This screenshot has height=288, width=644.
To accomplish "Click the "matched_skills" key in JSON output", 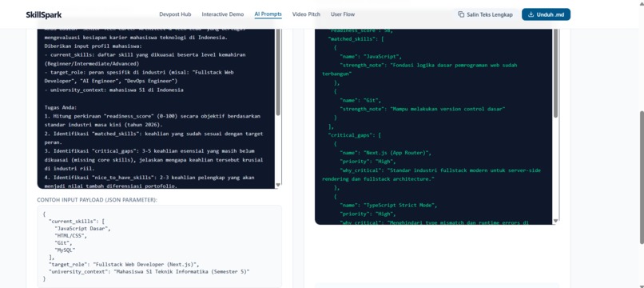I will point(351,38).
